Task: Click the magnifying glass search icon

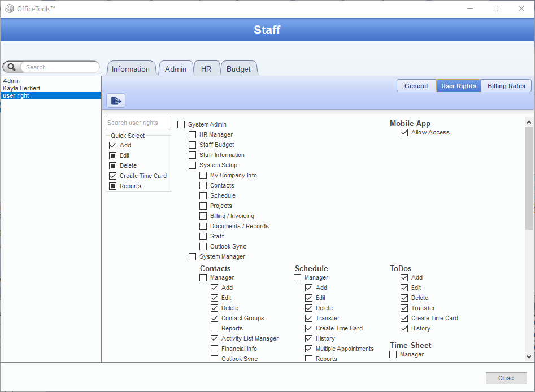Action: 11,67
